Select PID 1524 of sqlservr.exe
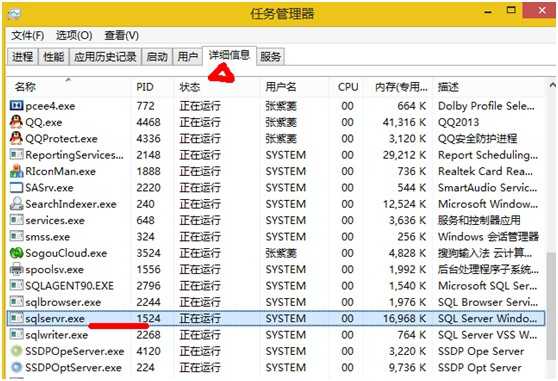Screen dimensions: 558x381 148,318
